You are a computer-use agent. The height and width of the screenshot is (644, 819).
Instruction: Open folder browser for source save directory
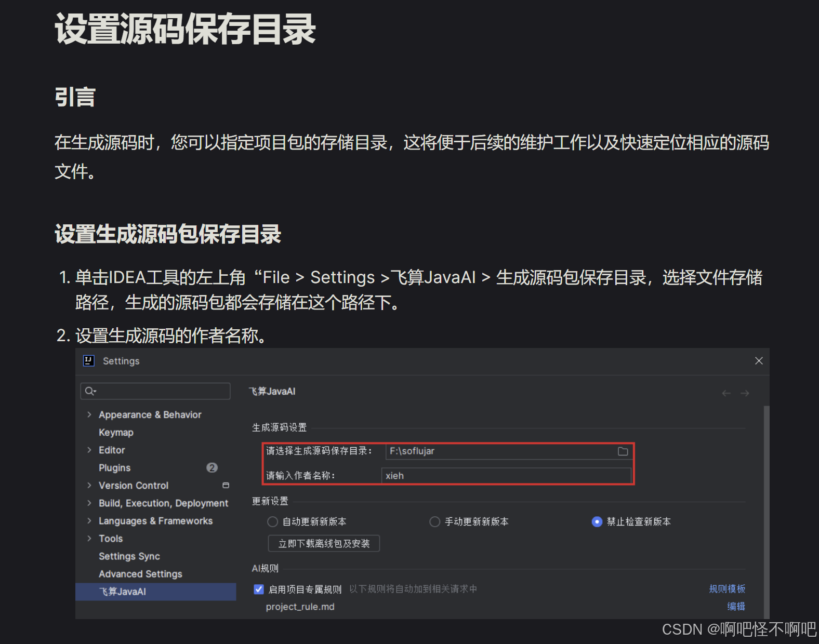pyautogui.click(x=623, y=451)
